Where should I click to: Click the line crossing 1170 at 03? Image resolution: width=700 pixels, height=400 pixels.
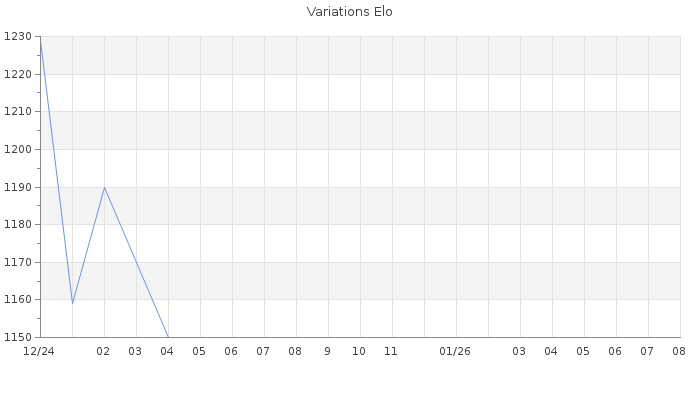click(137, 262)
